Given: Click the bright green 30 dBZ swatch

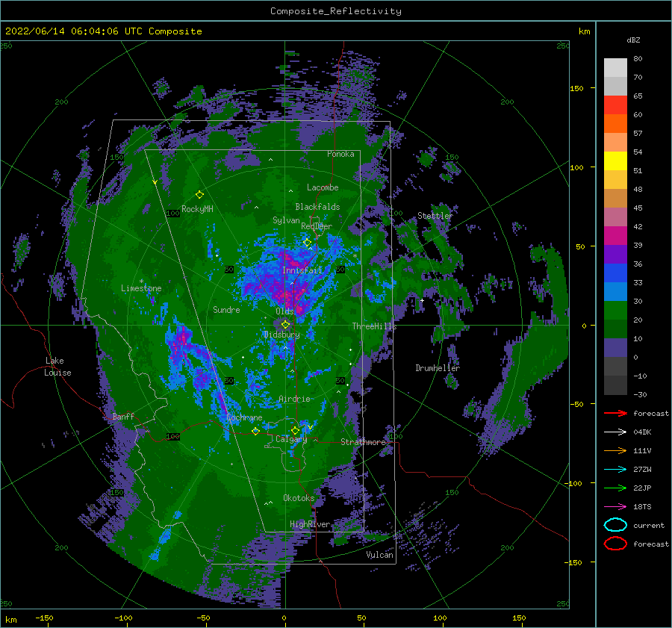Looking at the screenshot, I should pos(615,310).
